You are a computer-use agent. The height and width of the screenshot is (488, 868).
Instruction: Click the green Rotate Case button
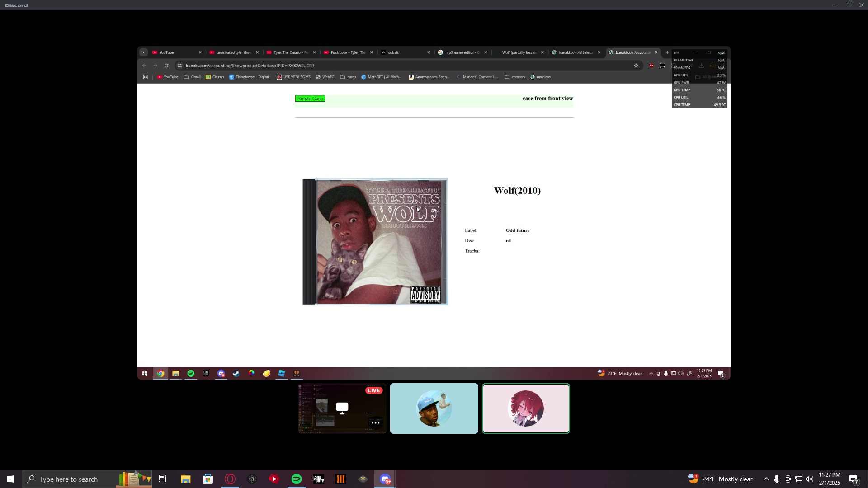pyautogui.click(x=310, y=99)
